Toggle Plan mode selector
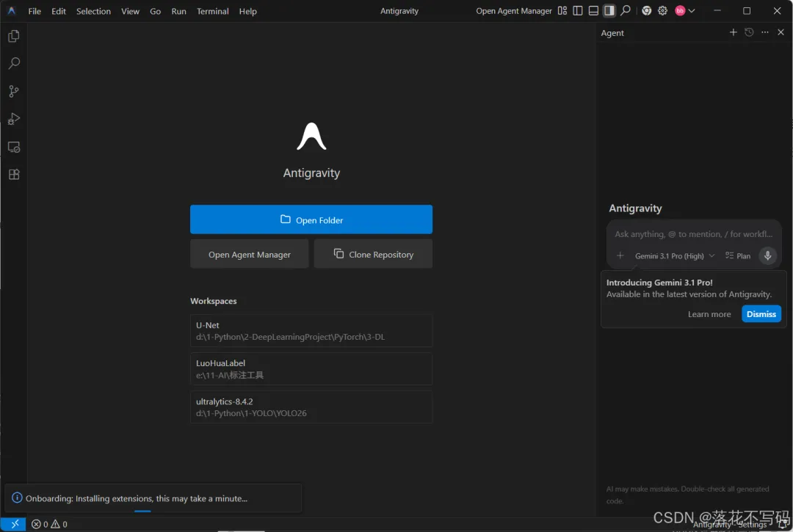This screenshot has width=793, height=532. (x=738, y=256)
